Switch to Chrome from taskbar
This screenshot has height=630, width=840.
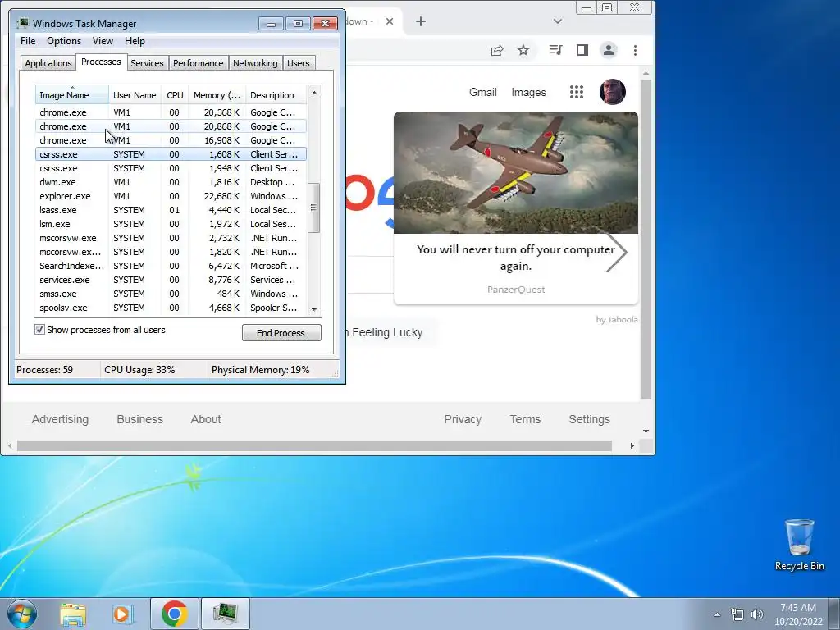174,614
